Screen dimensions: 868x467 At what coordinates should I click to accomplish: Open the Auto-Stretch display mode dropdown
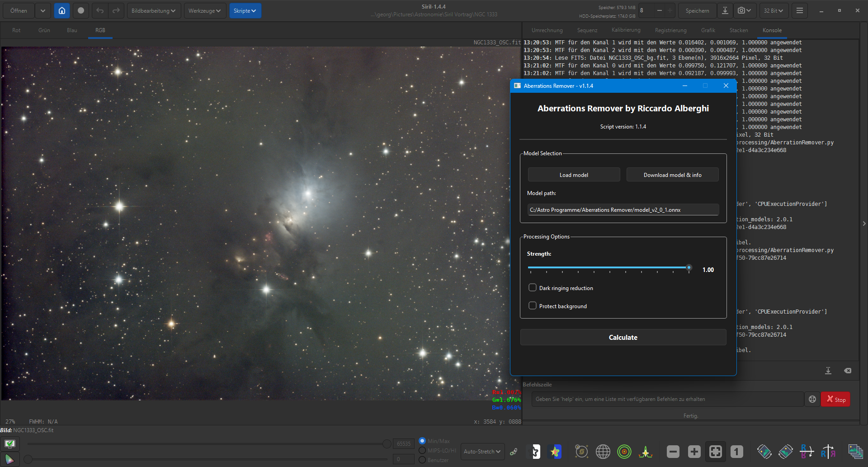(x=482, y=452)
